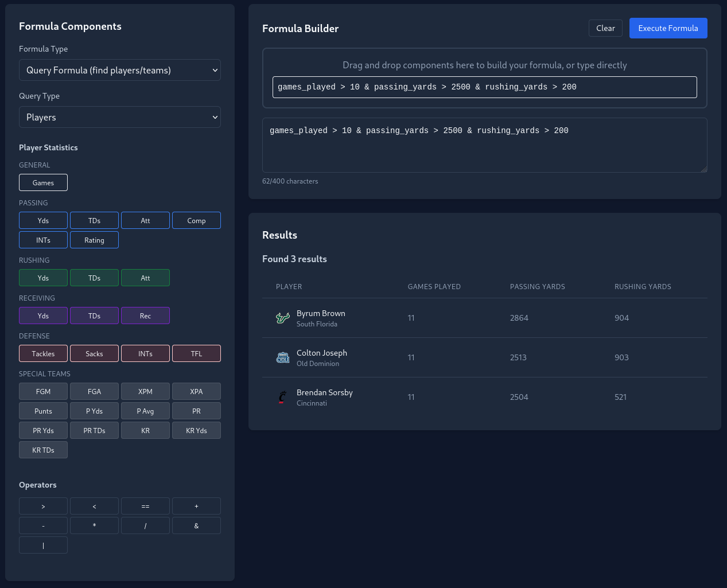
Task: Open the Query Type dropdown
Action: click(x=120, y=117)
